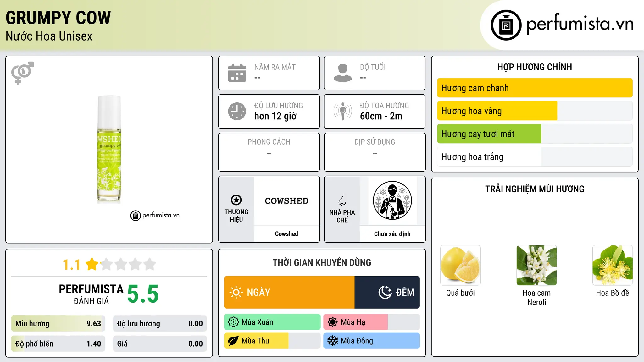
Task: Click the flower icon for Mùa Xuân
Action: pyautogui.click(x=233, y=322)
